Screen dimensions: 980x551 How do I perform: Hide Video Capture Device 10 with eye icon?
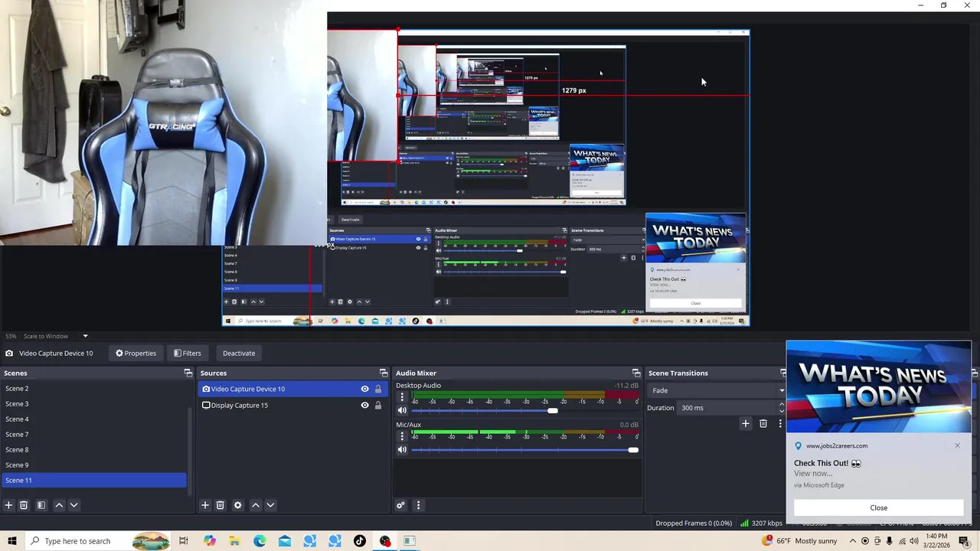365,389
